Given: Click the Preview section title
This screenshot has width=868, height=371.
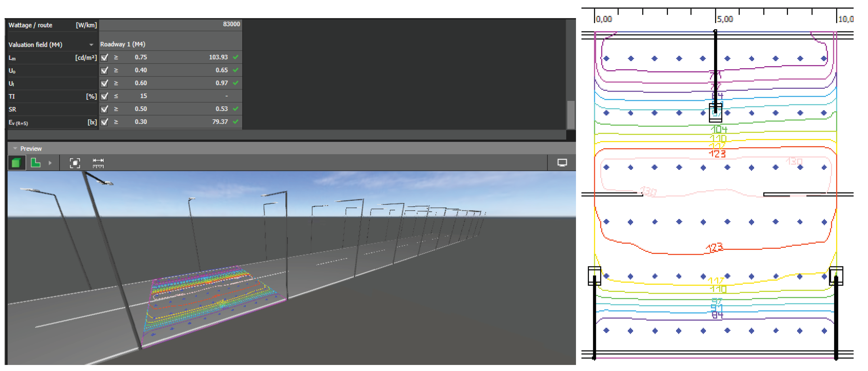Looking at the screenshot, I should tap(31, 149).
